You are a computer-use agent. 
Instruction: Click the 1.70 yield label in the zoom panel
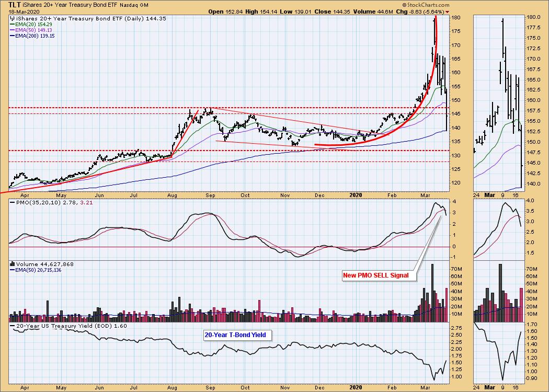point(532,325)
